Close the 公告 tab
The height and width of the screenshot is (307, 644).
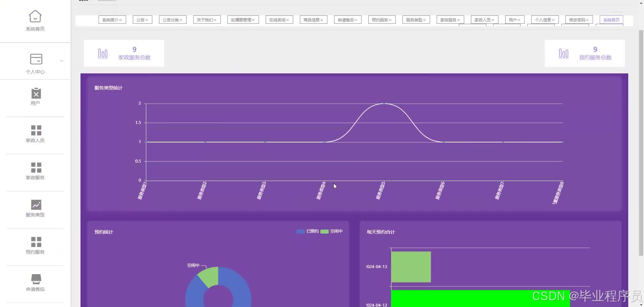147,20
